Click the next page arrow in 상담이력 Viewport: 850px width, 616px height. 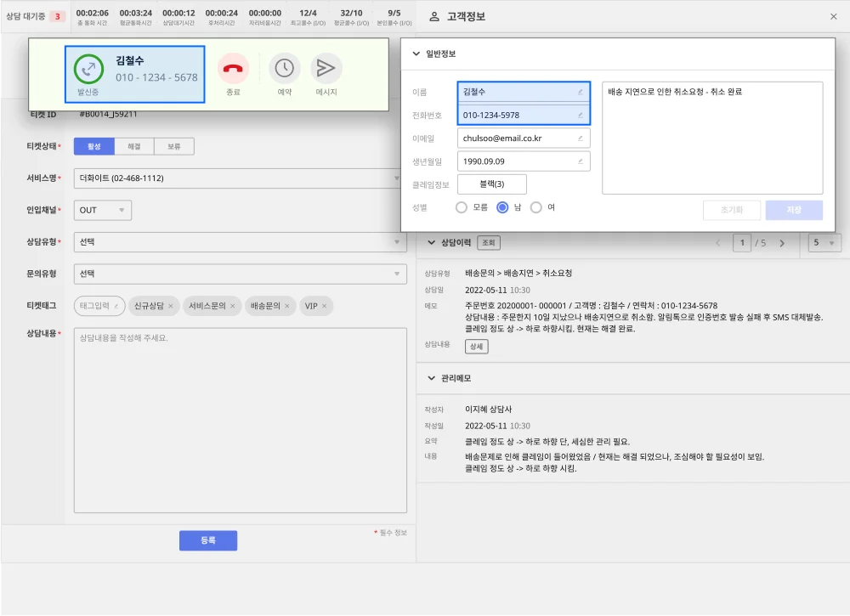click(782, 242)
